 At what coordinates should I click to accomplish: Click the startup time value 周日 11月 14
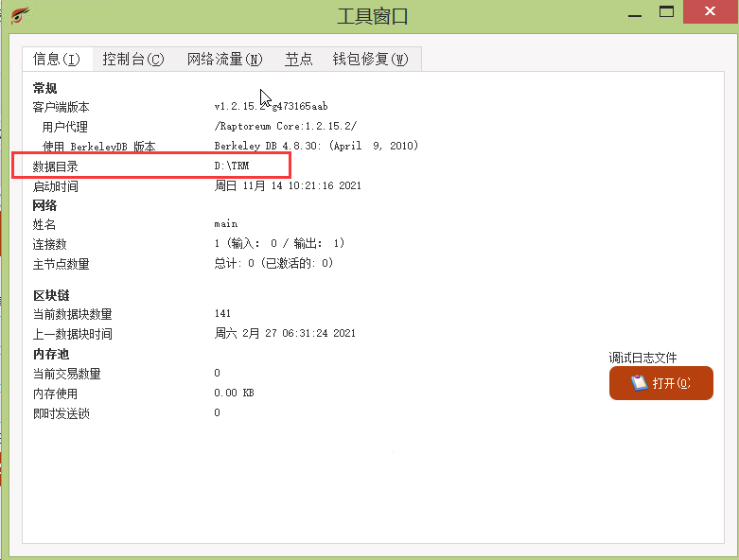pyautogui.click(x=288, y=185)
